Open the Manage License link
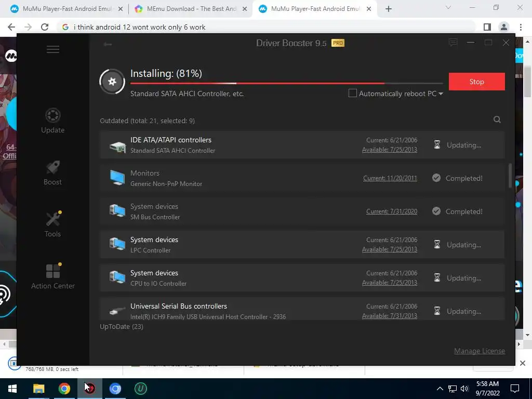Viewport: 532px width, 399px height. 480,351
